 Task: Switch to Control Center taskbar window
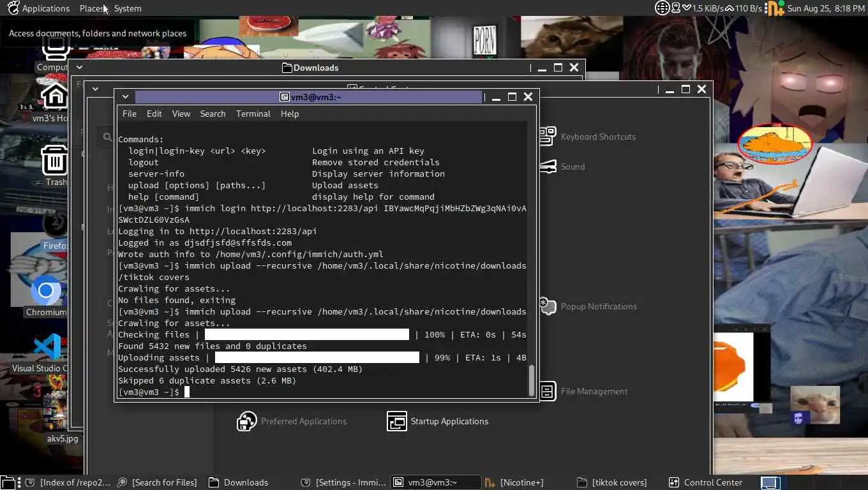tap(706, 482)
